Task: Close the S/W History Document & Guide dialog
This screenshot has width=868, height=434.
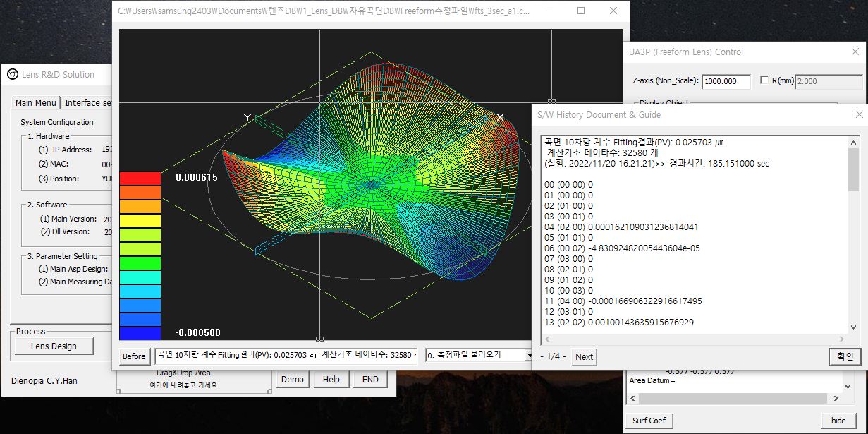Action: point(859,114)
